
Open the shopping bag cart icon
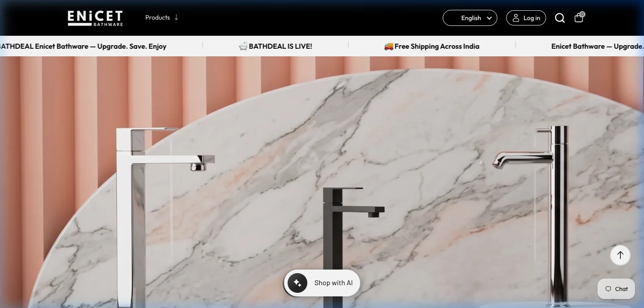579,17
